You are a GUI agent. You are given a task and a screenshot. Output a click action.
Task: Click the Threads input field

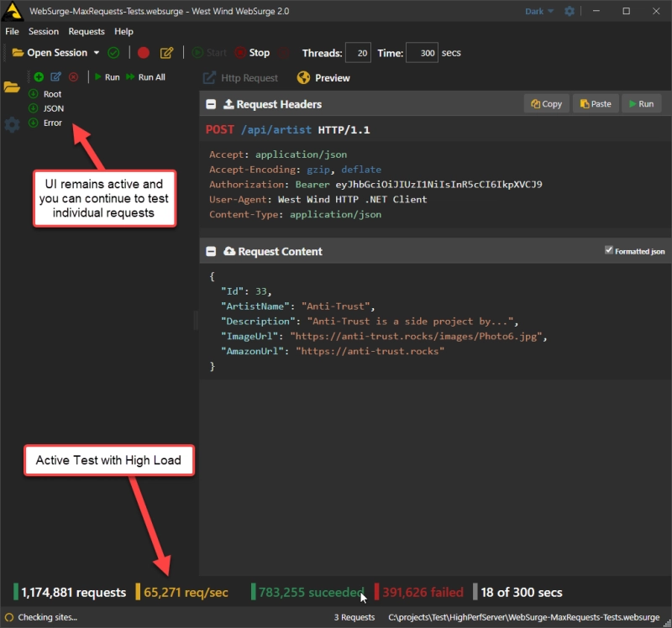point(358,53)
